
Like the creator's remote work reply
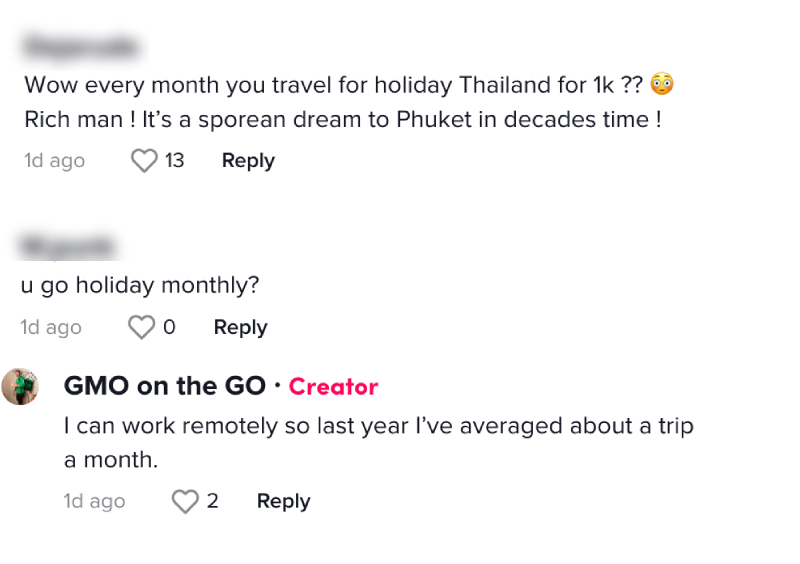[x=185, y=501]
